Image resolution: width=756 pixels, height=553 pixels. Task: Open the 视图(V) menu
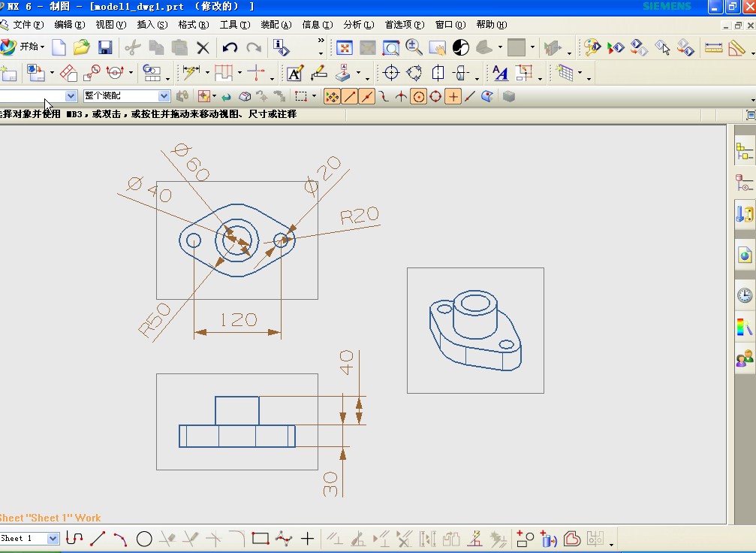click(x=111, y=25)
